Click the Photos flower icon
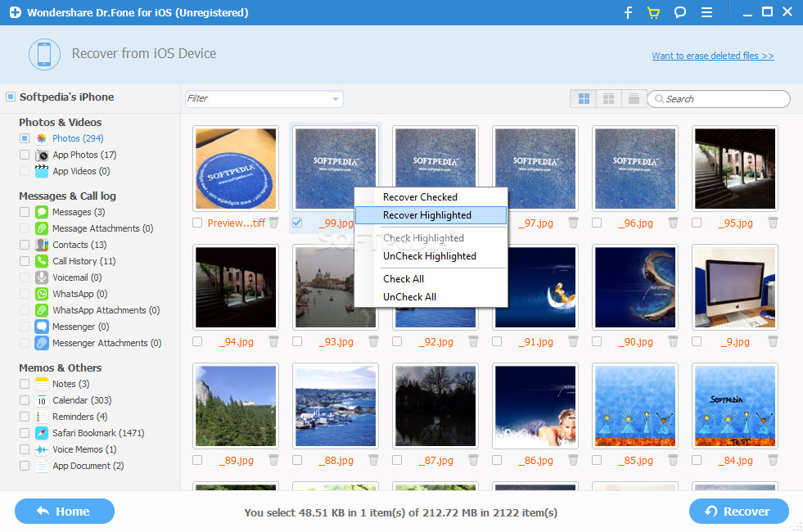 tap(42, 138)
